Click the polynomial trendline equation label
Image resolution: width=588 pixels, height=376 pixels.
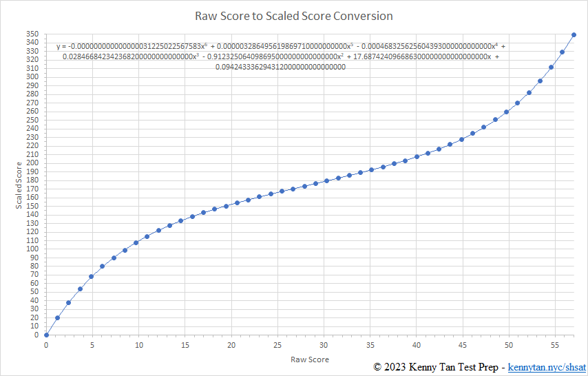coord(280,56)
